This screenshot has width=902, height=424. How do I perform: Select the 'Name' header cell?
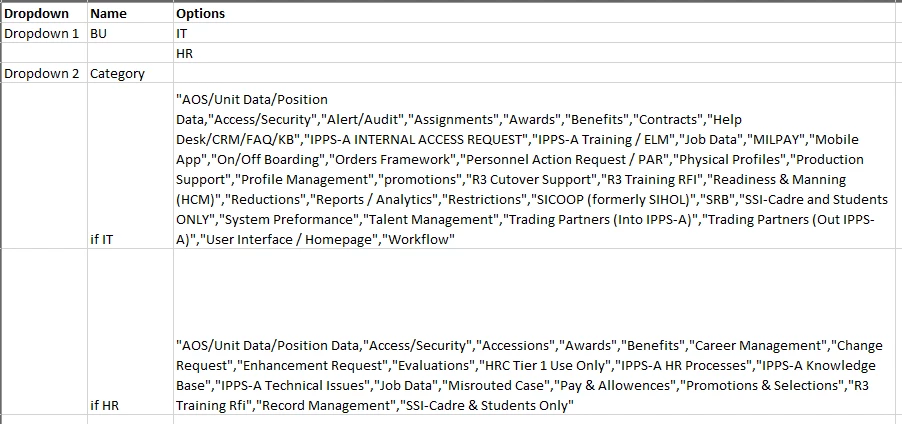pyautogui.click(x=131, y=13)
